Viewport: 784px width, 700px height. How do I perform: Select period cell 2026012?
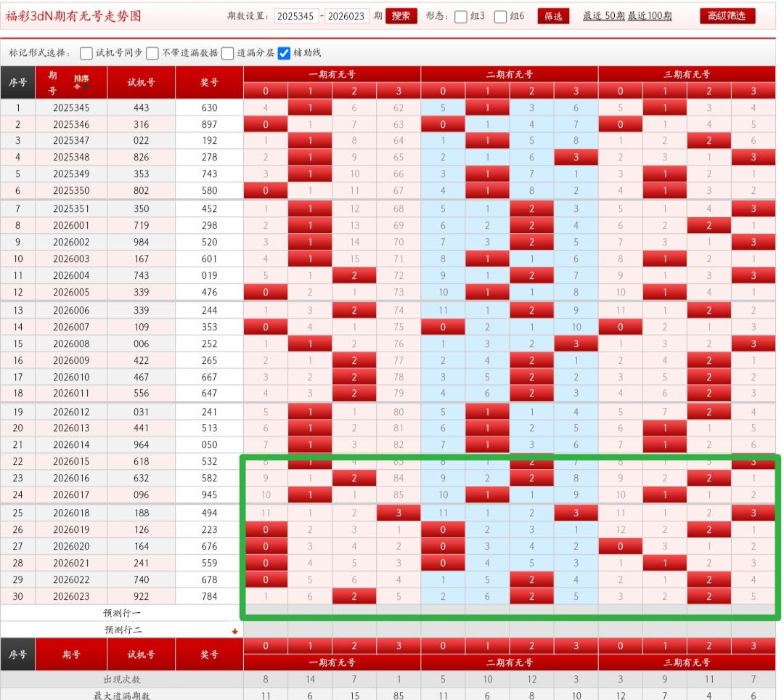click(x=71, y=412)
